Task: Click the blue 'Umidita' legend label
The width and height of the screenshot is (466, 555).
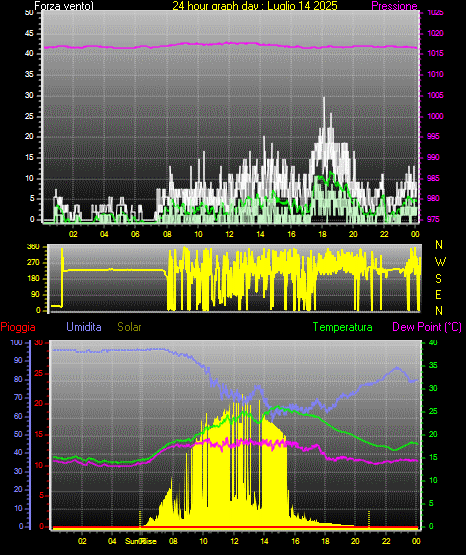Action: 84,327
